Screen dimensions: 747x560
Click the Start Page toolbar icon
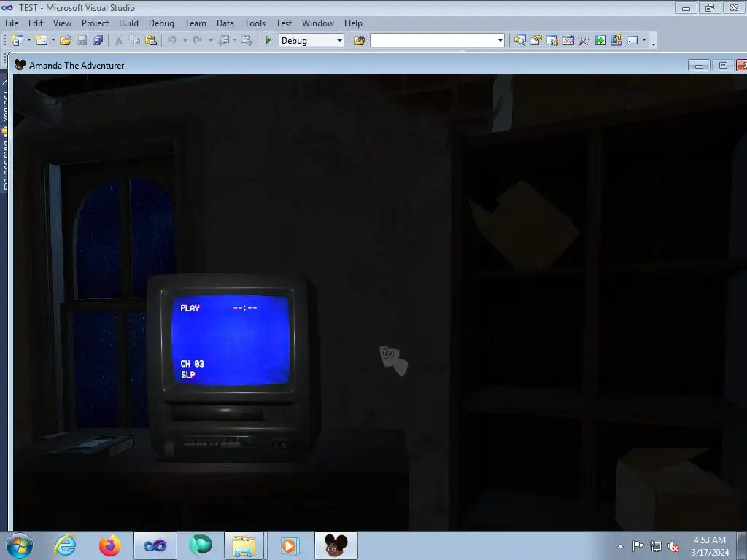[x=568, y=41]
